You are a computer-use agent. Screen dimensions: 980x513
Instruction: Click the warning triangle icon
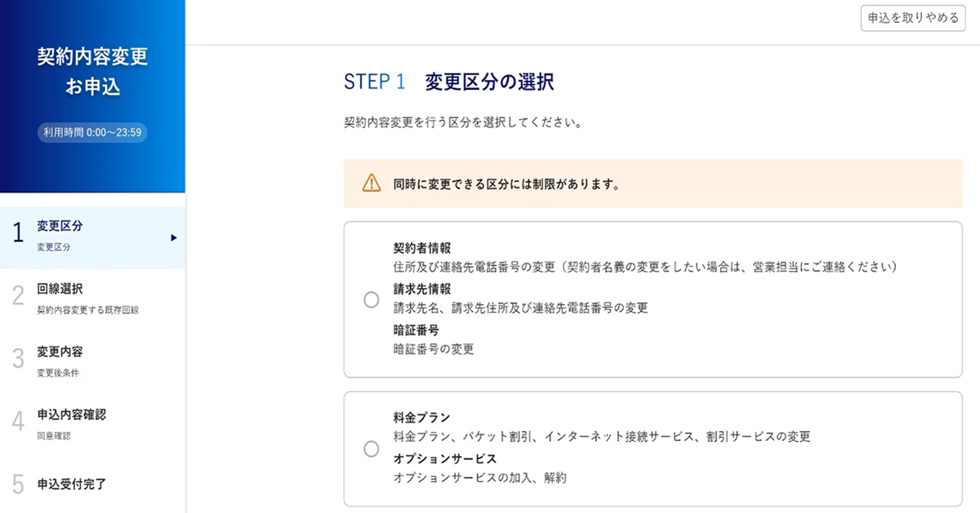click(372, 183)
